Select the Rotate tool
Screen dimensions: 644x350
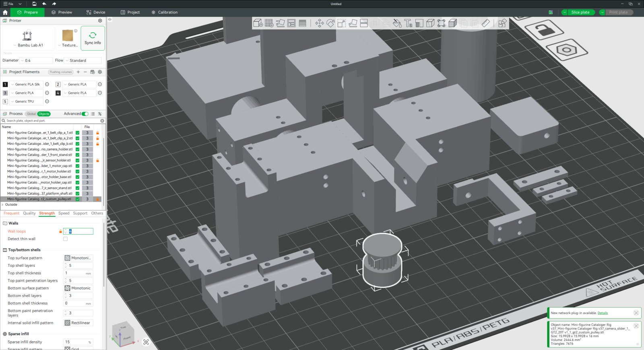coord(330,23)
